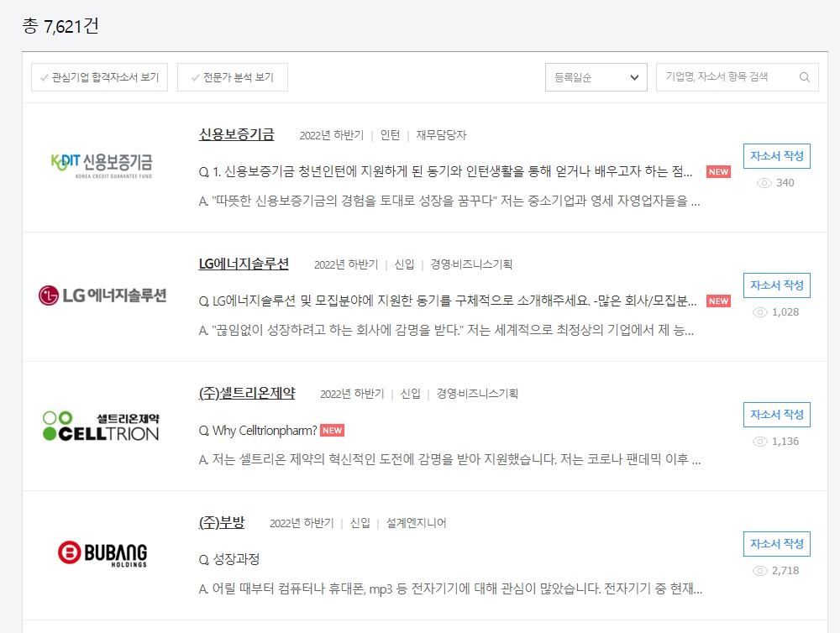This screenshot has height=633, width=840.
Task: Toggle 관심기업 합격자소서 보기 filter
Action: 100,77
